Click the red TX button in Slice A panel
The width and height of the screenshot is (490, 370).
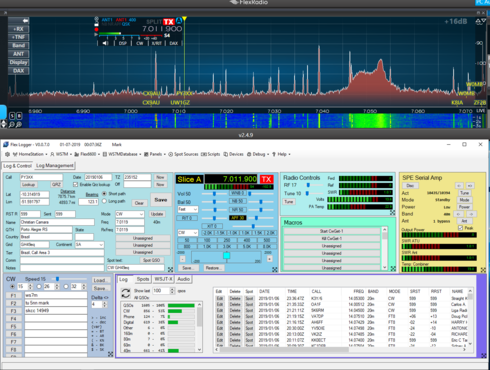(266, 179)
